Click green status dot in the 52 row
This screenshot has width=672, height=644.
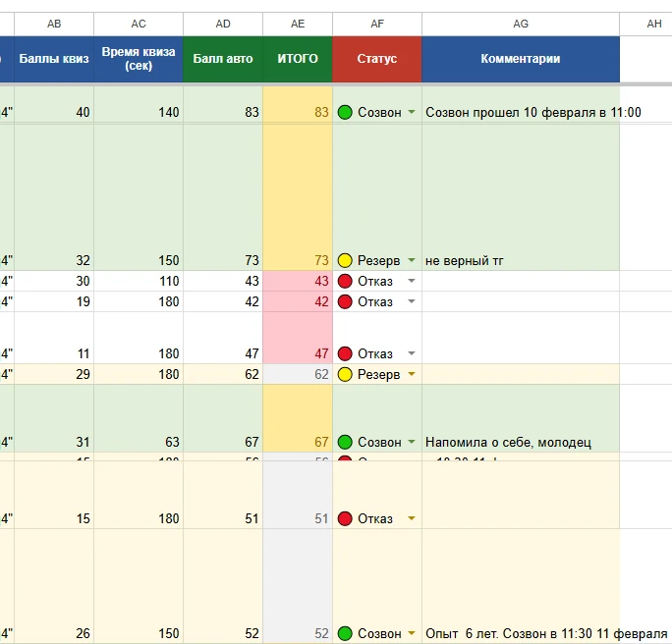coord(345,633)
